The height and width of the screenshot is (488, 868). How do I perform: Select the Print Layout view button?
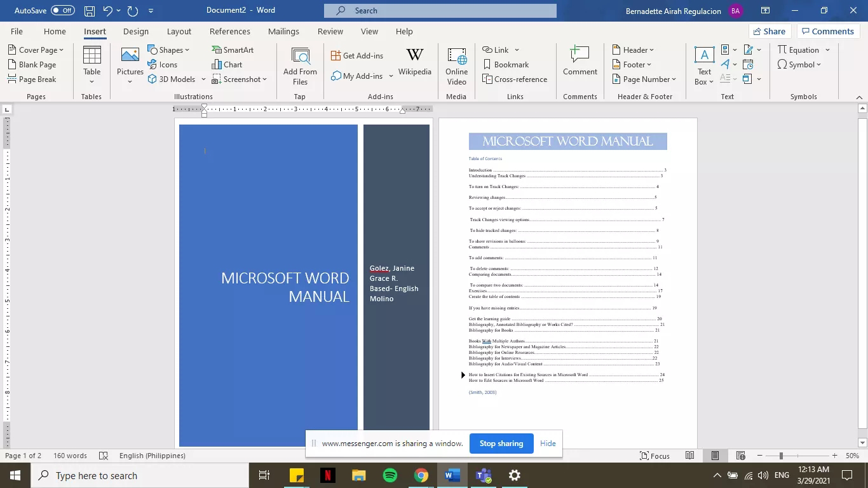715,456
